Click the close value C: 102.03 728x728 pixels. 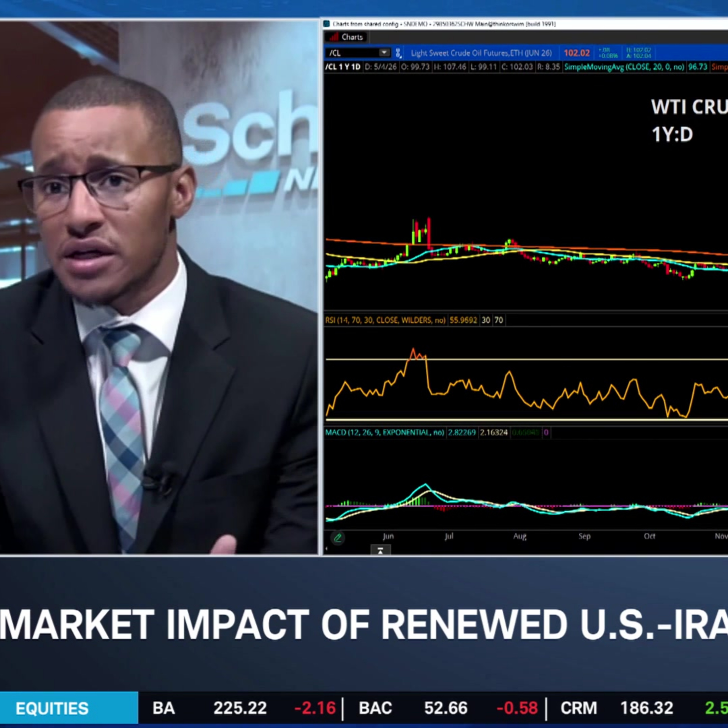coord(517,67)
